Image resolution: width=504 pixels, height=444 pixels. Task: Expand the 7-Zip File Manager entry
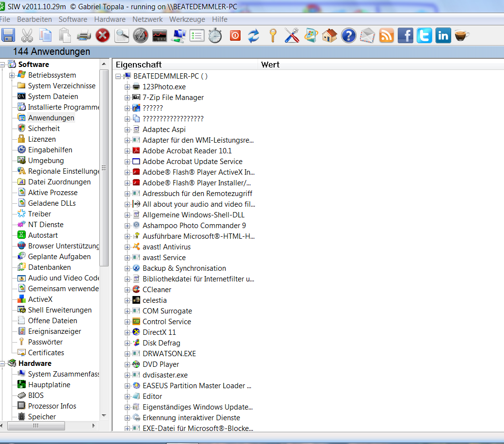pyautogui.click(x=127, y=98)
